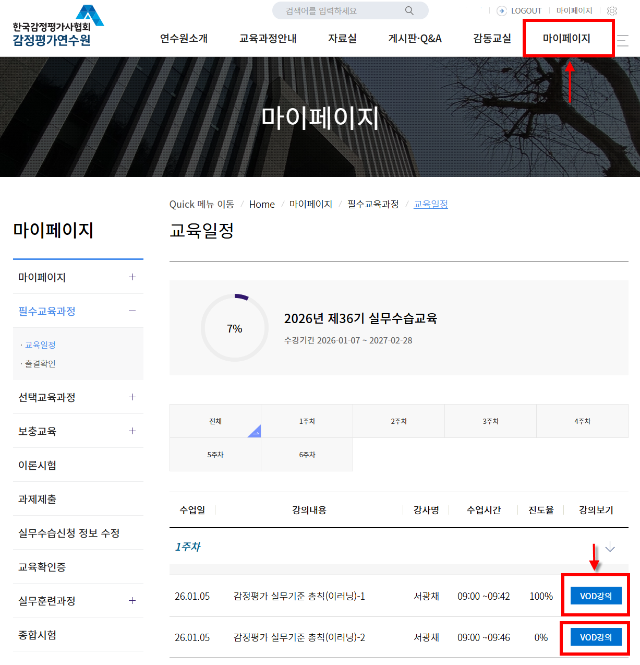The width and height of the screenshot is (640, 665).
Task: Select sidebar item 마이페이지
Action: pos(42,277)
